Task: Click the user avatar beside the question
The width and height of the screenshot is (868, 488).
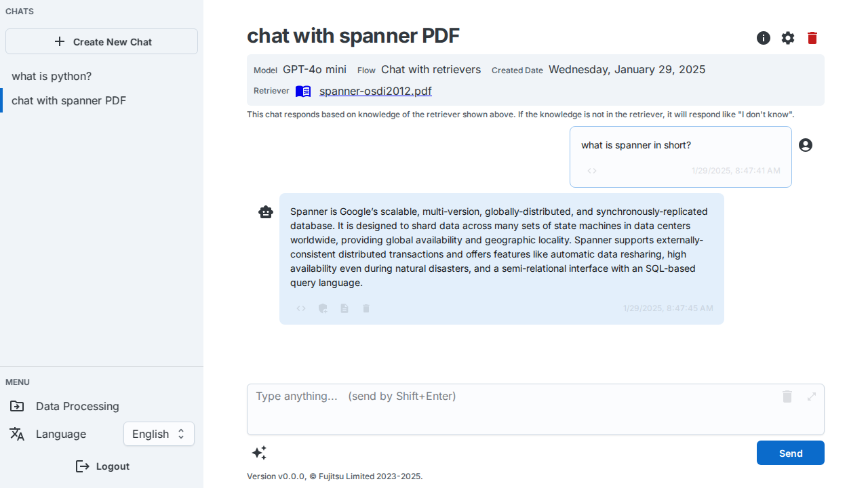Action: point(805,145)
